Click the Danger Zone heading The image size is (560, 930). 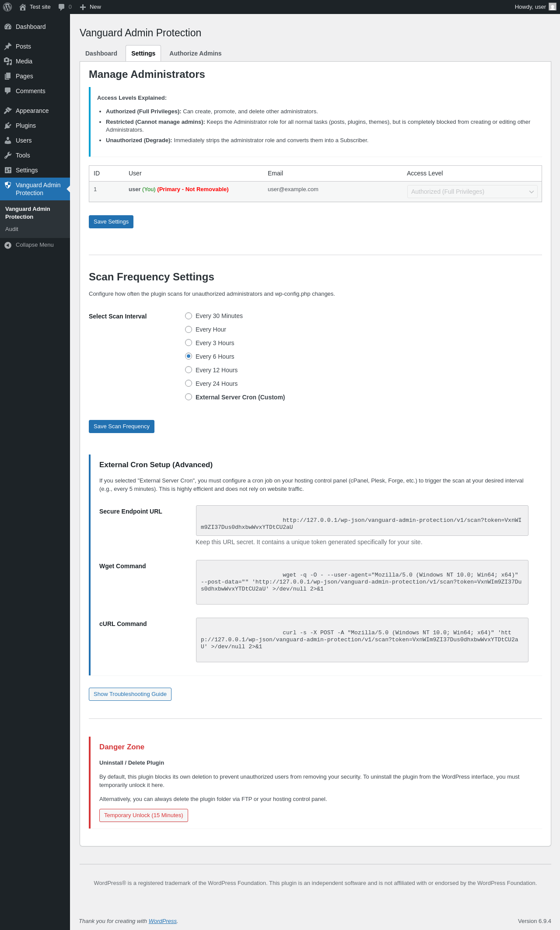click(x=122, y=747)
